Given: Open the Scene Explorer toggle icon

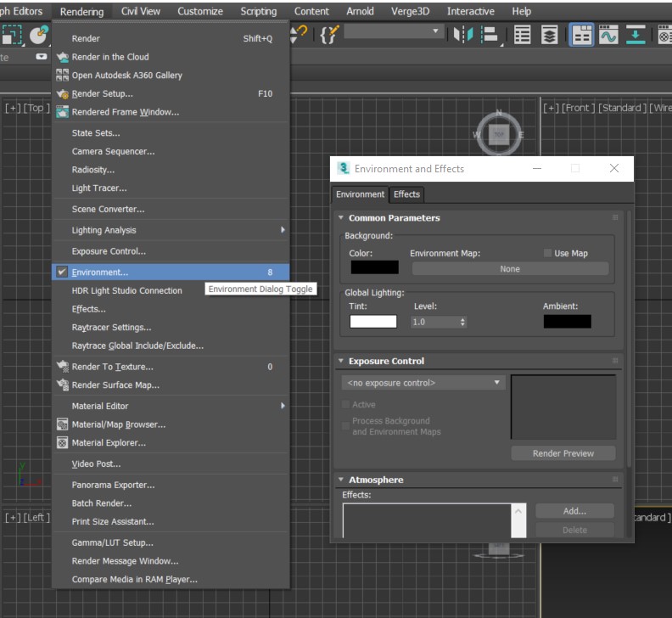Looking at the screenshot, I should 522,34.
